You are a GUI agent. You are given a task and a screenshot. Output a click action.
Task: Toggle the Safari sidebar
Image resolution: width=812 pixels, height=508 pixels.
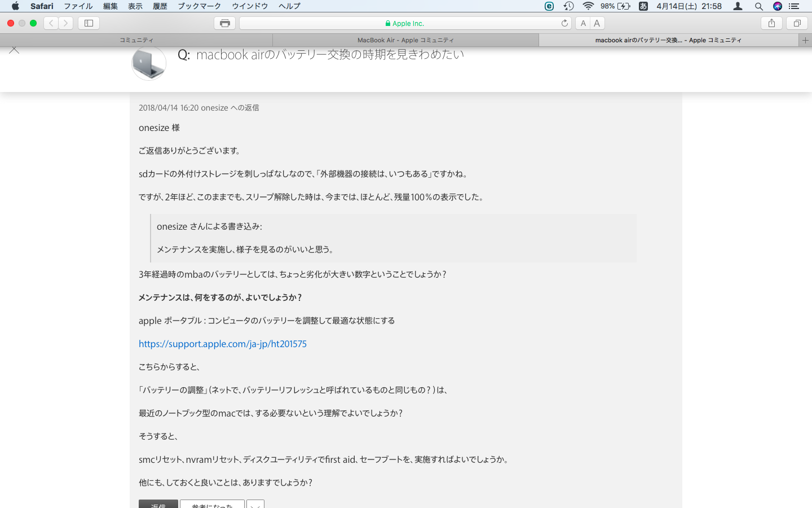pos(89,23)
